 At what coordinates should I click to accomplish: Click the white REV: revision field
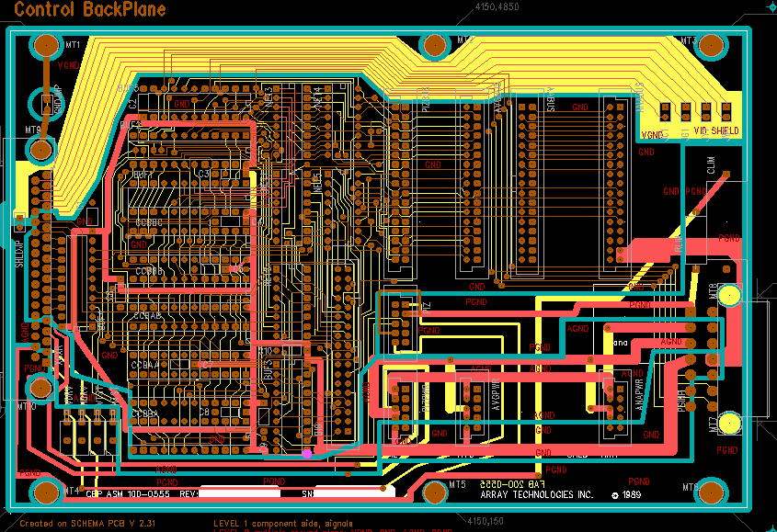239,492
